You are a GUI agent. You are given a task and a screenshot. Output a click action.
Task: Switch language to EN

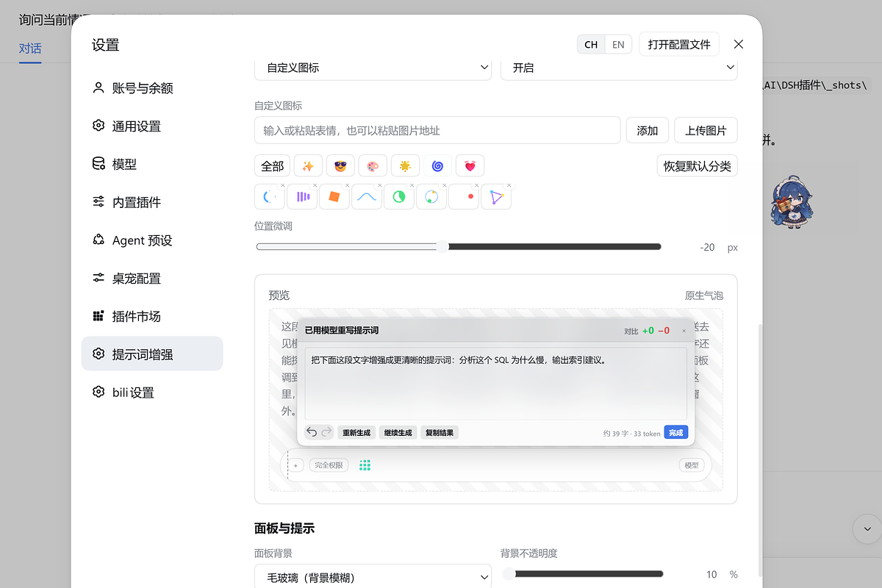(x=618, y=45)
